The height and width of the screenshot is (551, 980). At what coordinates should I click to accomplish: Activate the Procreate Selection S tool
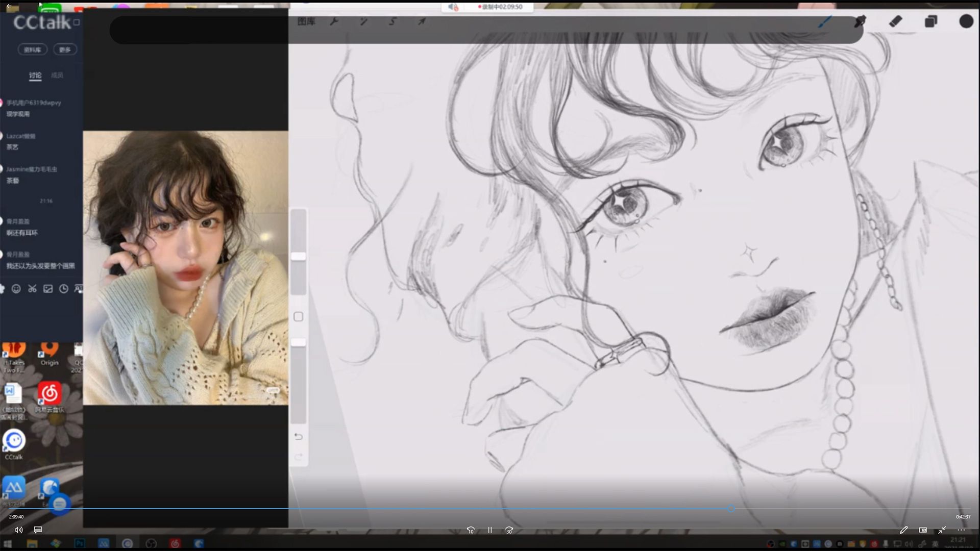click(x=393, y=21)
